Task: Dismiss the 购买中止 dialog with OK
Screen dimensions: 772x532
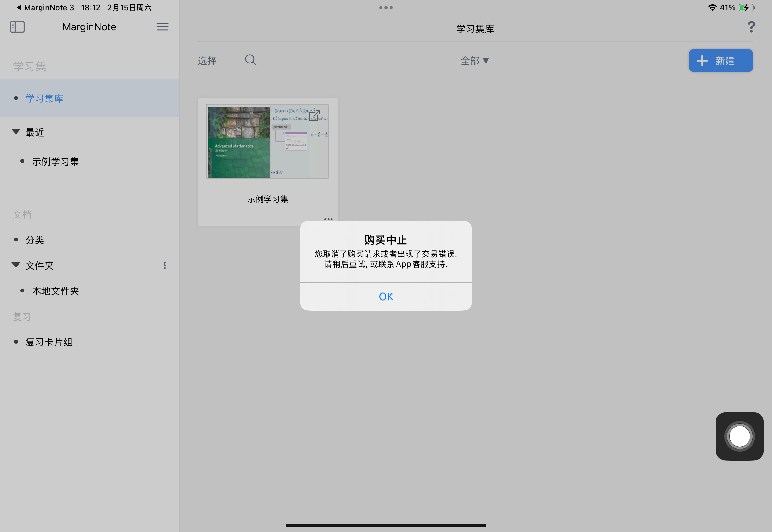Action: point(386,296)
